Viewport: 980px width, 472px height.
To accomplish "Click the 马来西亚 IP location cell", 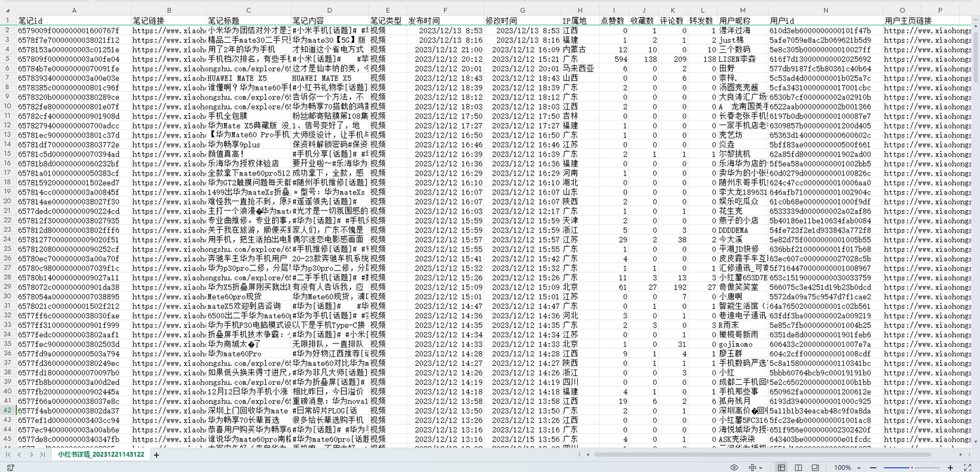I will [x=580, y=69].
